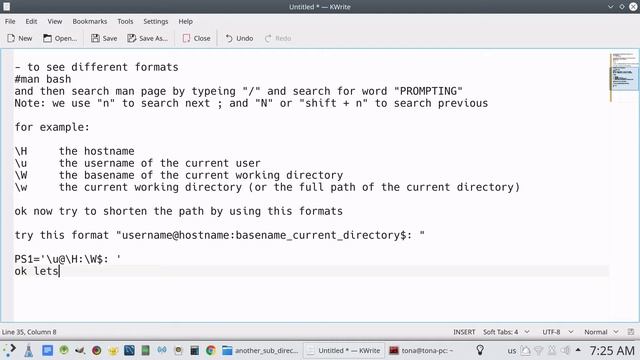Click on the '#man bash' line
640x360 pixels.
[43, 79]
